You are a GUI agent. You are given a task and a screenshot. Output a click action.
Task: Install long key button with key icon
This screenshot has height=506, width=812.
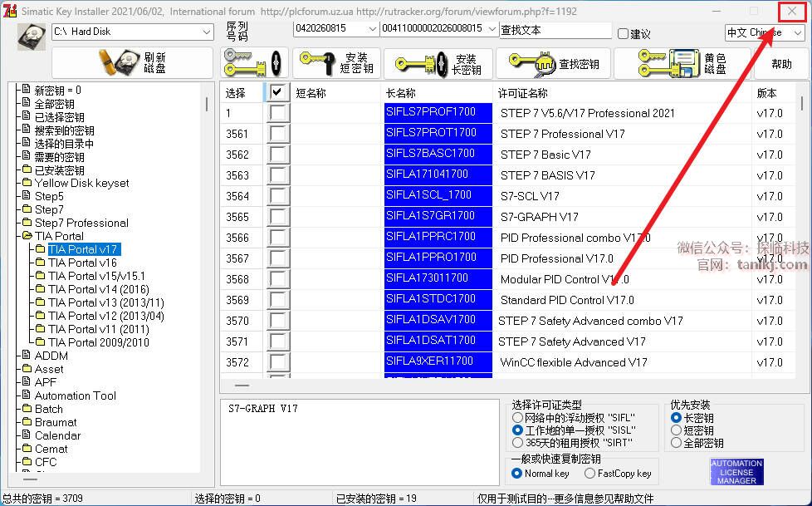point(438,63)
